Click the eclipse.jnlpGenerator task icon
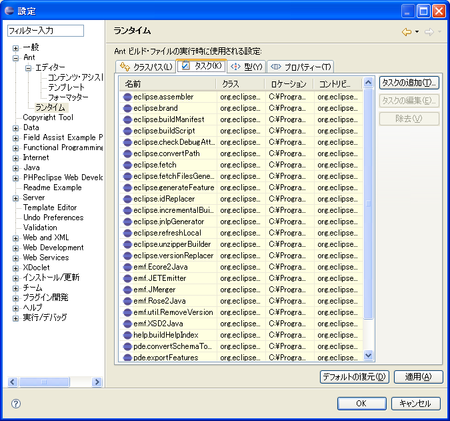 (x=127, y=222)
